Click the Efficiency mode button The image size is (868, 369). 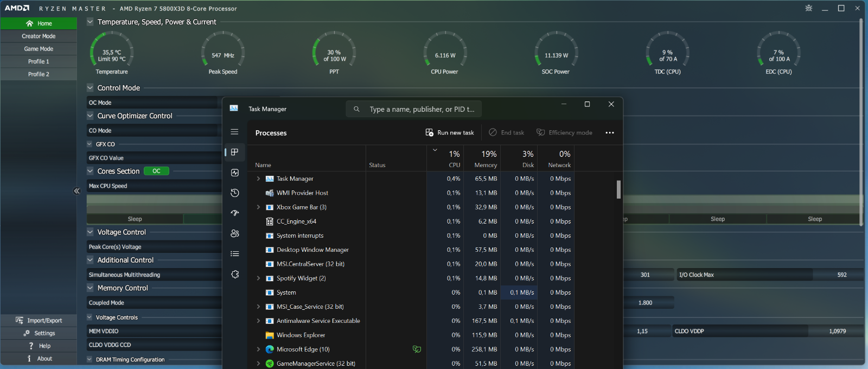565,132
